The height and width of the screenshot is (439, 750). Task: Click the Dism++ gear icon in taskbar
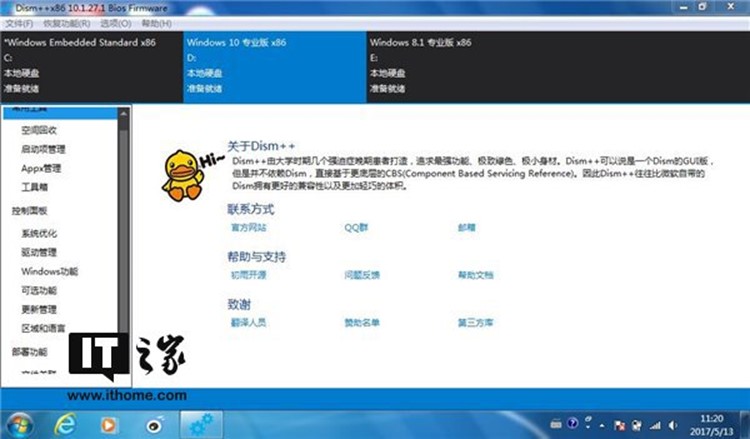click(x=201, y=423)
